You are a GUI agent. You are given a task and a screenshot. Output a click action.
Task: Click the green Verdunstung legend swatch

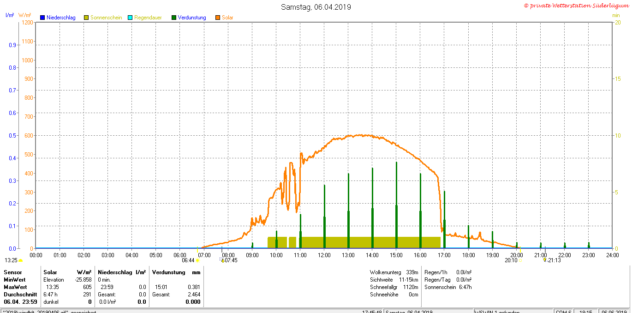pyautogui.click(x=174, y=18)
